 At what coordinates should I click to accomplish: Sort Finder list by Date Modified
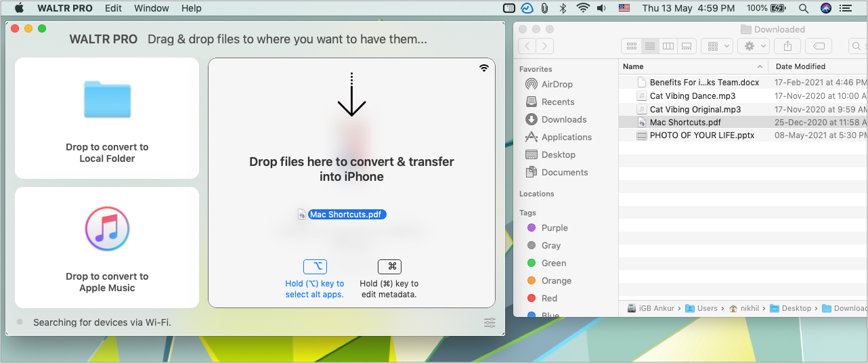coord(819,66)
